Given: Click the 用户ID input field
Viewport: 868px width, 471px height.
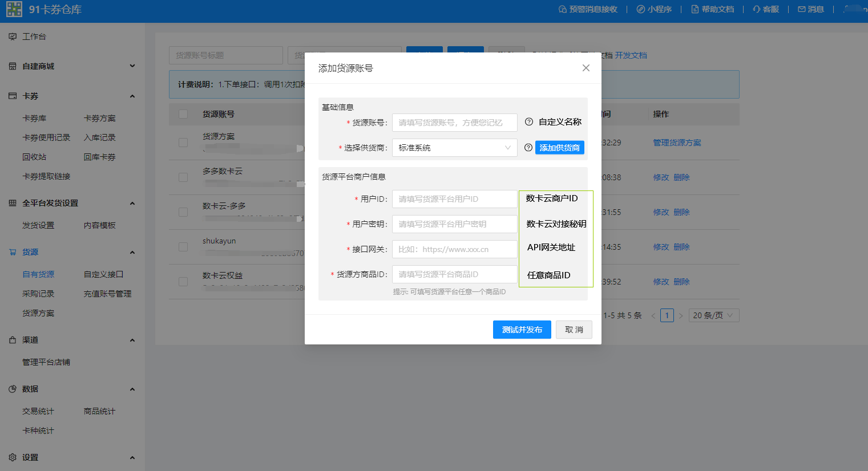Looking at the screenshot, I should click(x=454, y=199).
